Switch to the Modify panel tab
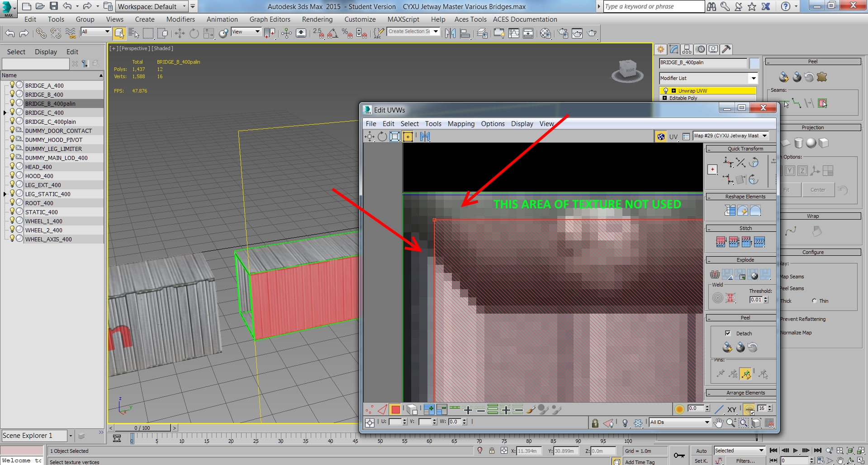Screen dimensions: 868x465 coord(674,49)
